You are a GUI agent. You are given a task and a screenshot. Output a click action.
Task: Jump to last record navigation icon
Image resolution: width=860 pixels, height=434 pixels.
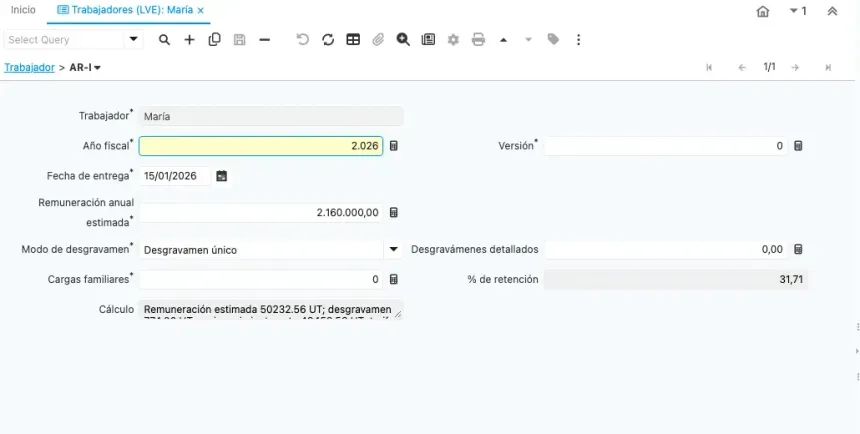coord(828,67)
